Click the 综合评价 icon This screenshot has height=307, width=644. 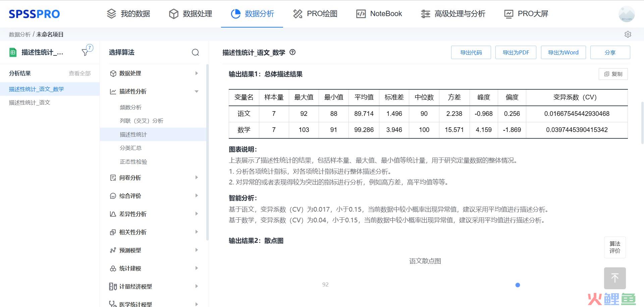click(x=113, y=196)
